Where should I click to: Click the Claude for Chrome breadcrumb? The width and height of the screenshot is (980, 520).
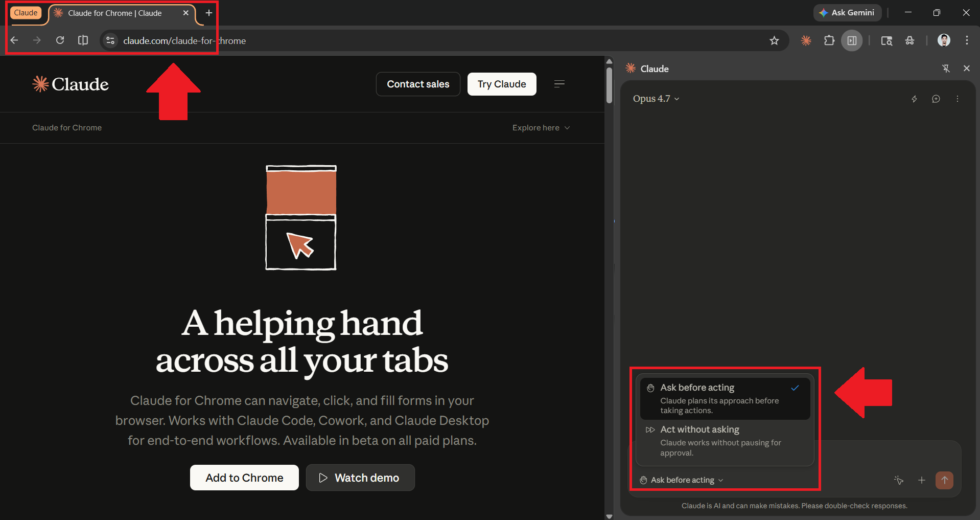coord(67,128)
